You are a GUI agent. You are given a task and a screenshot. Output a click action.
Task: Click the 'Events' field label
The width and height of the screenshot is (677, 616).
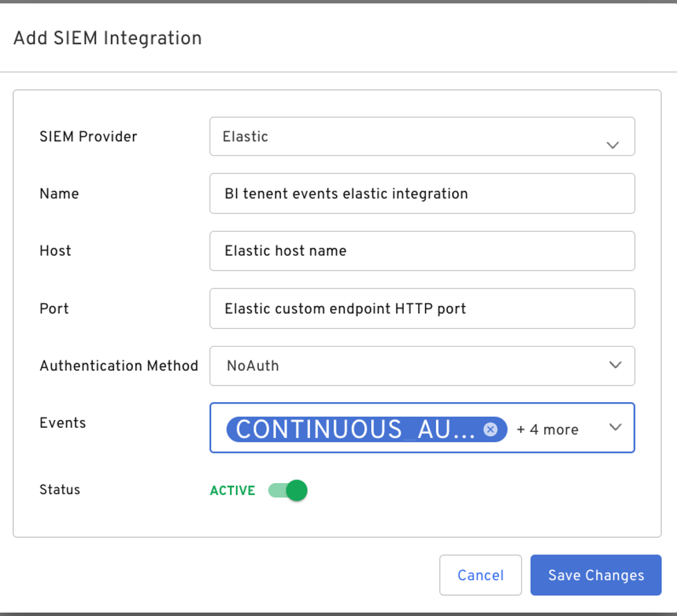(x=63, y=423)
